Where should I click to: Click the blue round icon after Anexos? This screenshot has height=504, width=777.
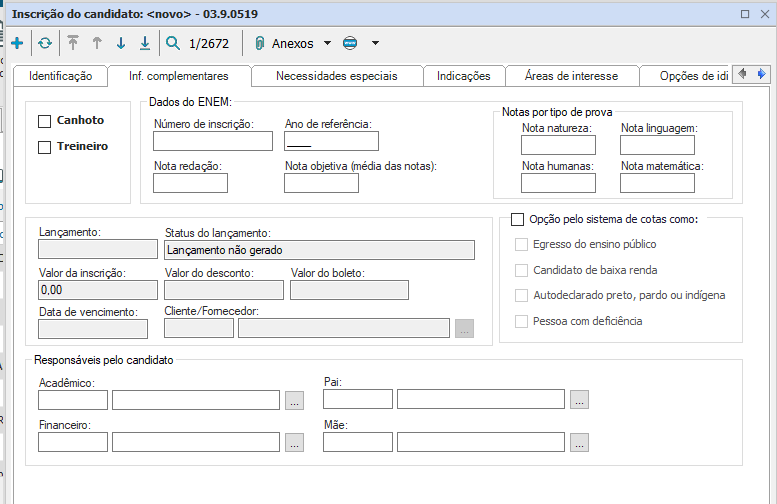(349, 43)
